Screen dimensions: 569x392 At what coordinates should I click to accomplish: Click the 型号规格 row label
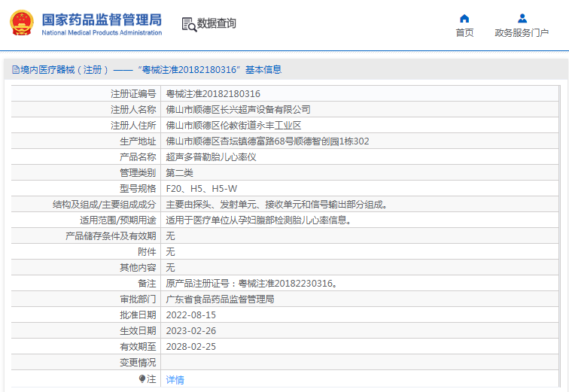tap(138, 189)
